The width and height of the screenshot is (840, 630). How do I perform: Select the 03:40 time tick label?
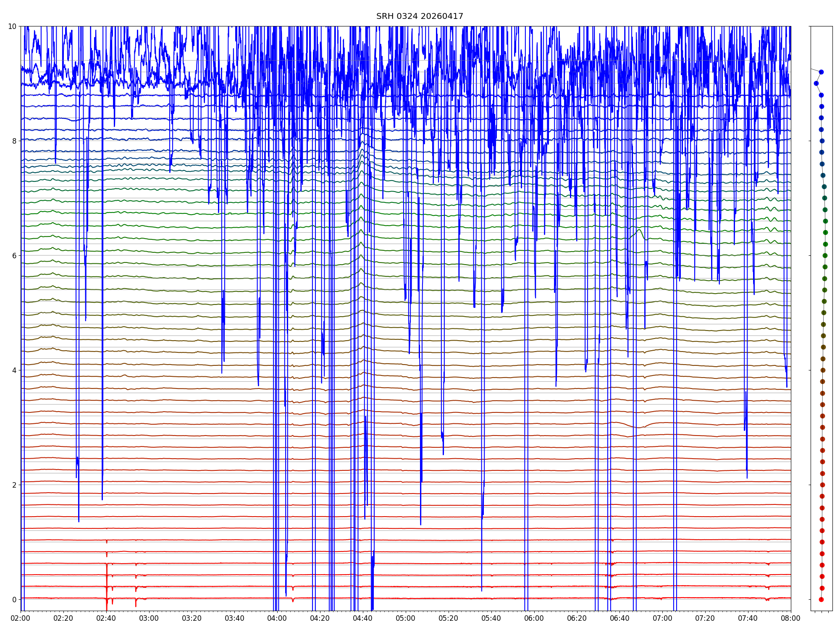pyautogui.click(x=234, y=618)
